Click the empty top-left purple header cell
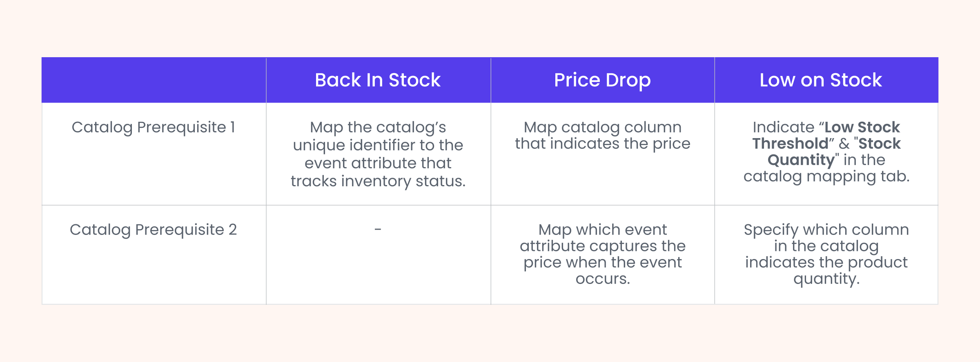980x362 pixels. 154,80
